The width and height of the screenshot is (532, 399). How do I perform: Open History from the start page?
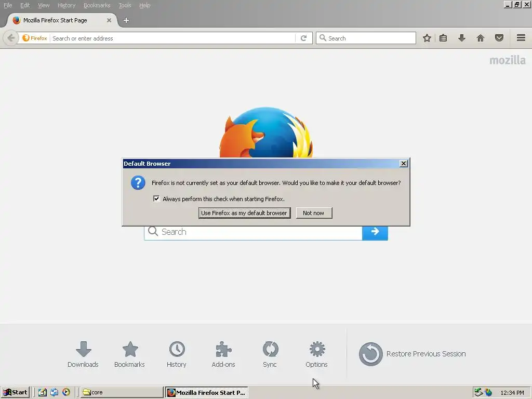point(177,354)
